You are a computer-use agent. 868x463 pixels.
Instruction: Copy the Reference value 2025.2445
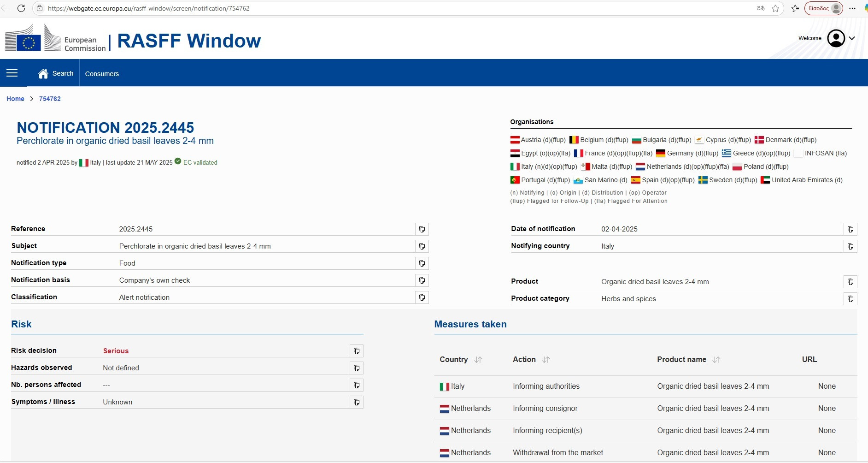(422, 229)
